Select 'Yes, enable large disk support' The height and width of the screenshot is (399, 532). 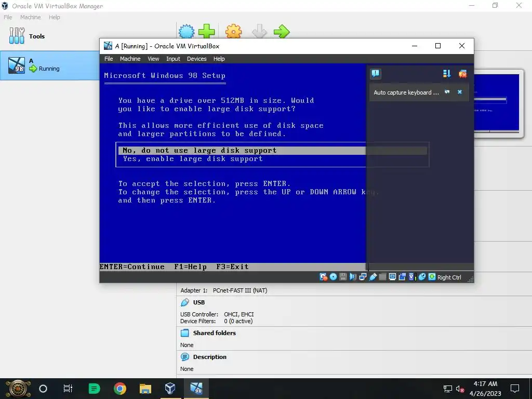pos(193,159)
